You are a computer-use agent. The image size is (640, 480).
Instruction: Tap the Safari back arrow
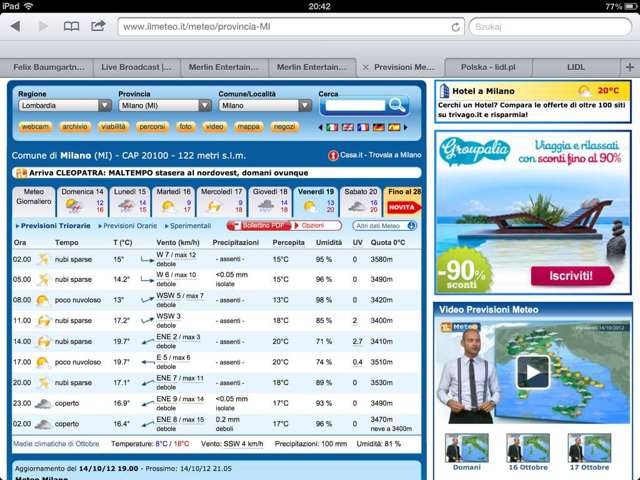pyautogui.click(x=16, y=27)
